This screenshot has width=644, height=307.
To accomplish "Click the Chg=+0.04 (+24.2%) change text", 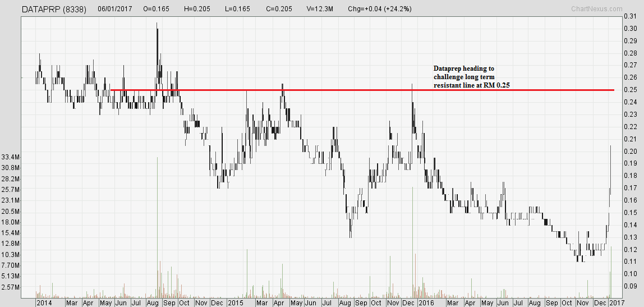I will [379, 9].
